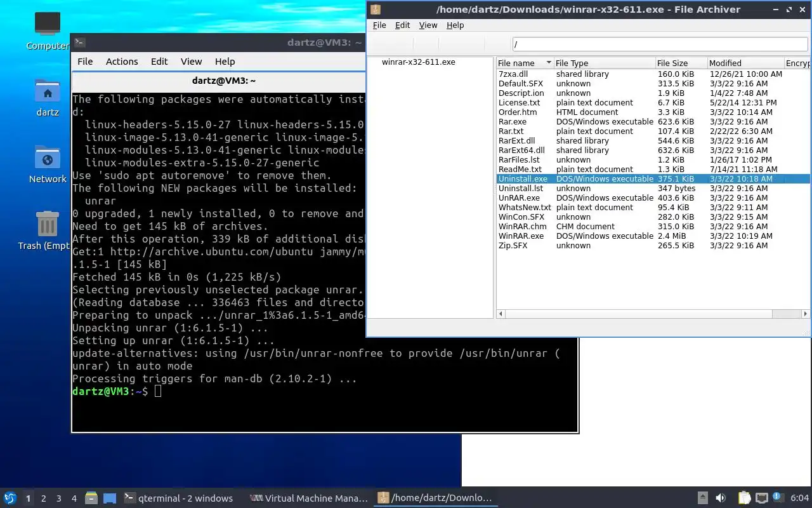The image size is (812, 508).
Task: Select the 7zxa.dll file row
Action: pos(653,74)
